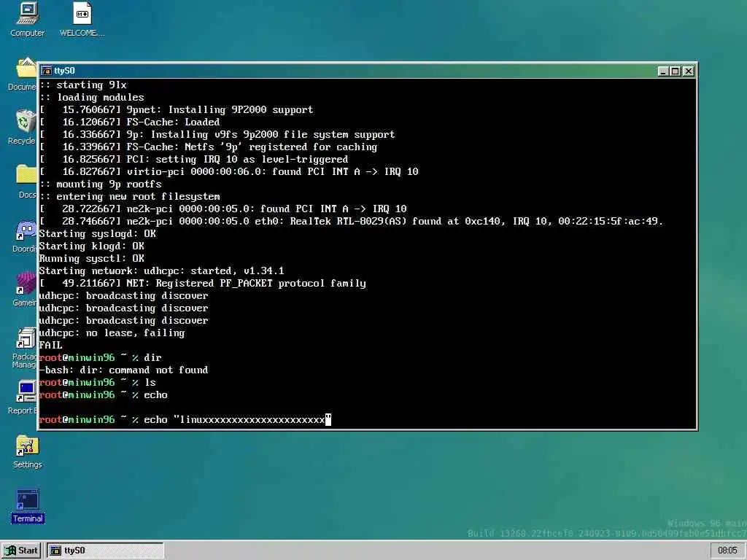This screenshot has width=747, height=560.
Task: Click the FAIL status line
Action: coord(50,345)
